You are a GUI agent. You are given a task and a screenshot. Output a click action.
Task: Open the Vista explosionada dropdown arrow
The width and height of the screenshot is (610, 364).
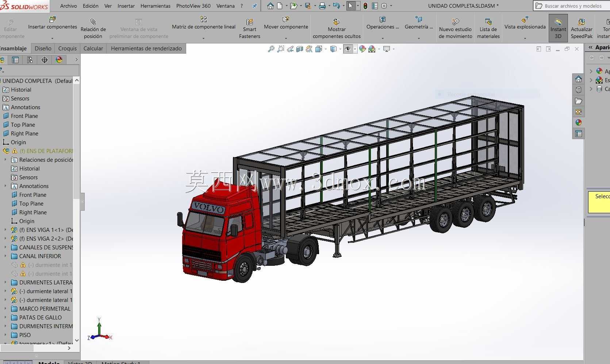coord(525,38)
